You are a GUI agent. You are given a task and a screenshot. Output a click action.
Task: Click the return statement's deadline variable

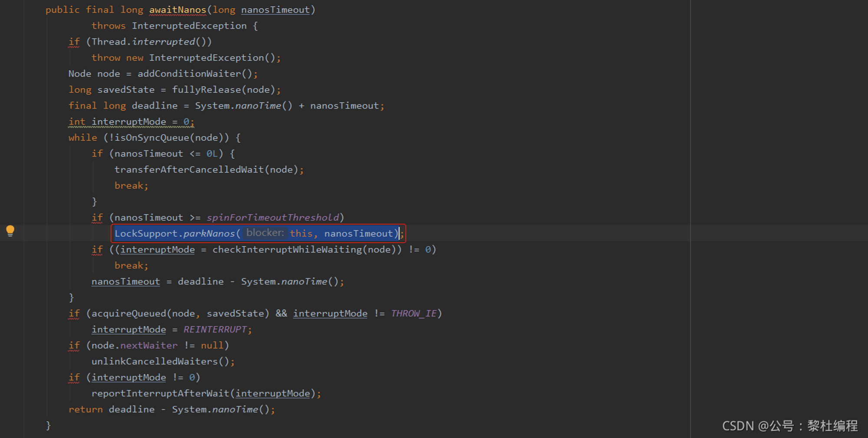coord(132,410)
